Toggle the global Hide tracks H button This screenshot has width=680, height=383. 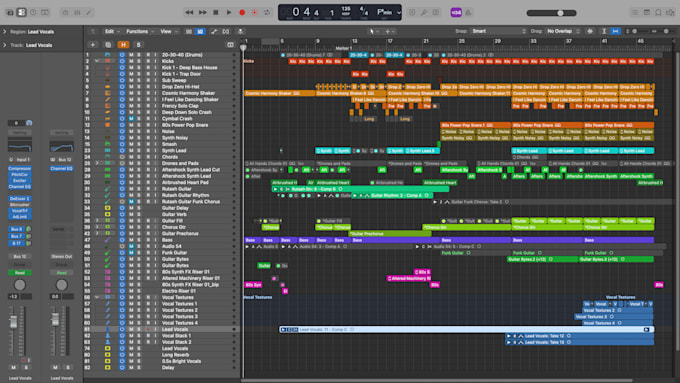[x=123, y=45]
